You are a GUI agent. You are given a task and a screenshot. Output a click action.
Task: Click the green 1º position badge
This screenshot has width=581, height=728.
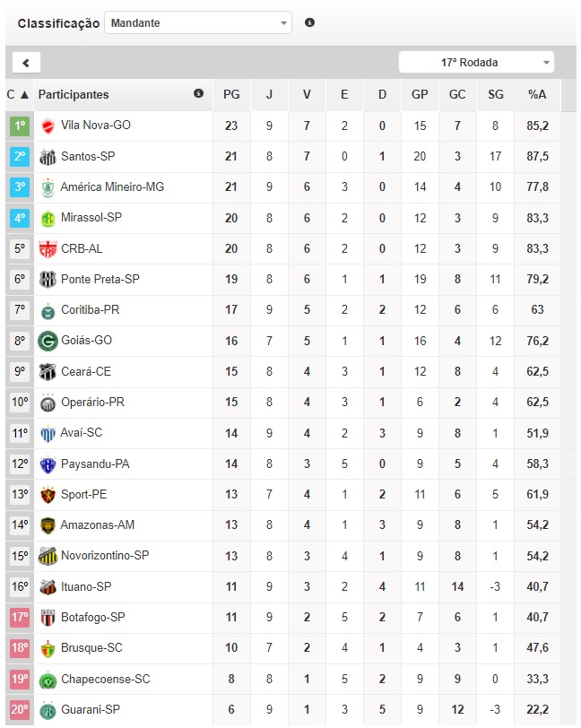pos(20,126)
